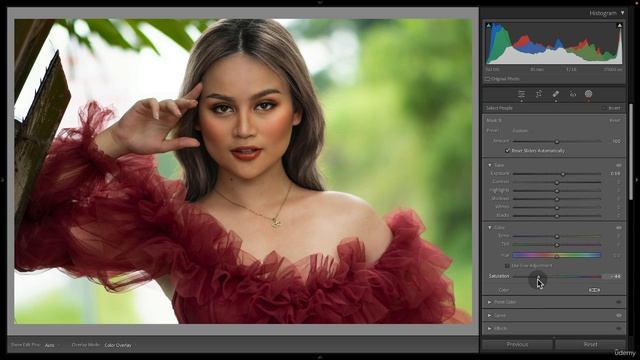640x360 pixels.
Task: Click the Previous button
Action: [517, 344]
